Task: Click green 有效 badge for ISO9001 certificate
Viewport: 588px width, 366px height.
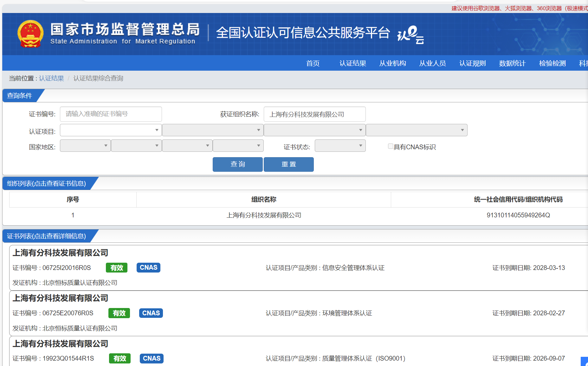Action: tap(120, 358)
